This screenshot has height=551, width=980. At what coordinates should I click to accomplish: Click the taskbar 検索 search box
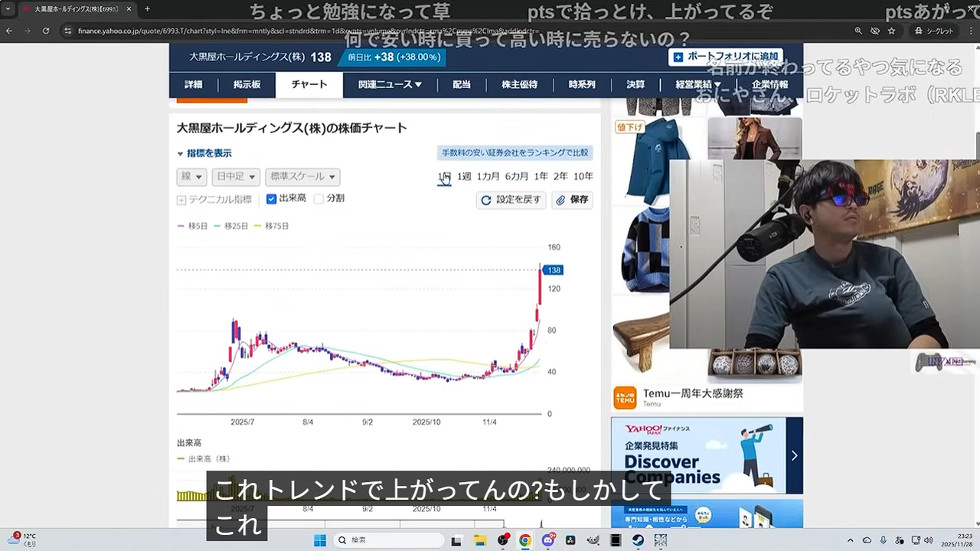(x=389, y=540)
